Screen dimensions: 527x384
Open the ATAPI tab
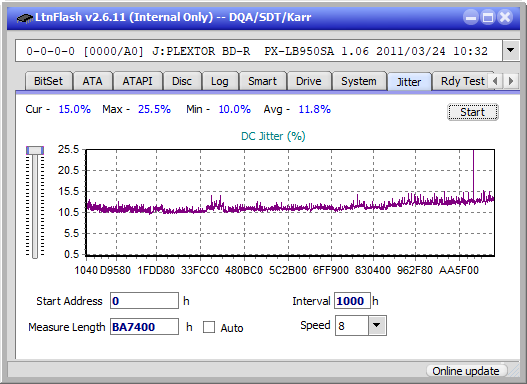(x=137, y=81)
